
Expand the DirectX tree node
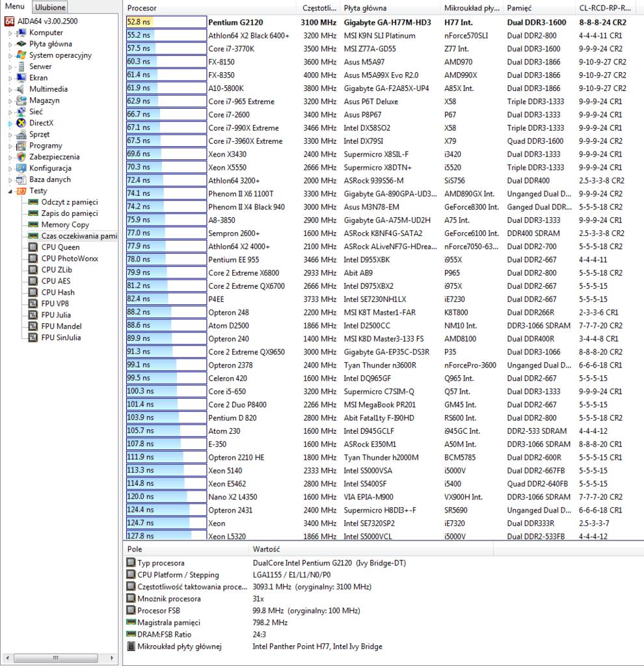click(10, 123)
